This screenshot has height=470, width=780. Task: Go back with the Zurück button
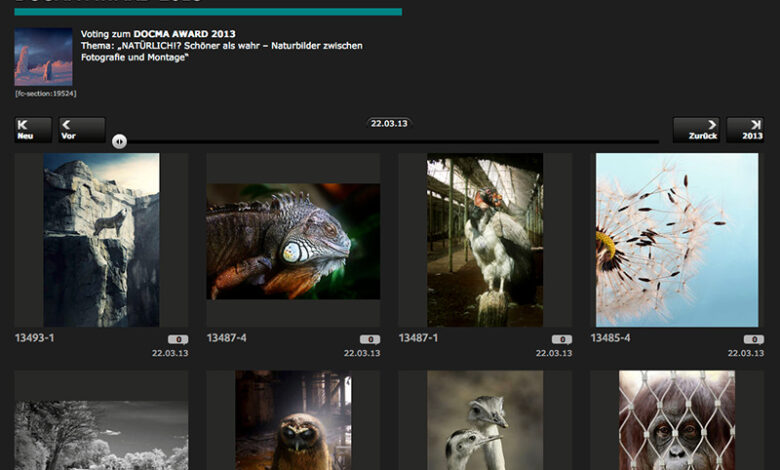(x=696, y=130)
